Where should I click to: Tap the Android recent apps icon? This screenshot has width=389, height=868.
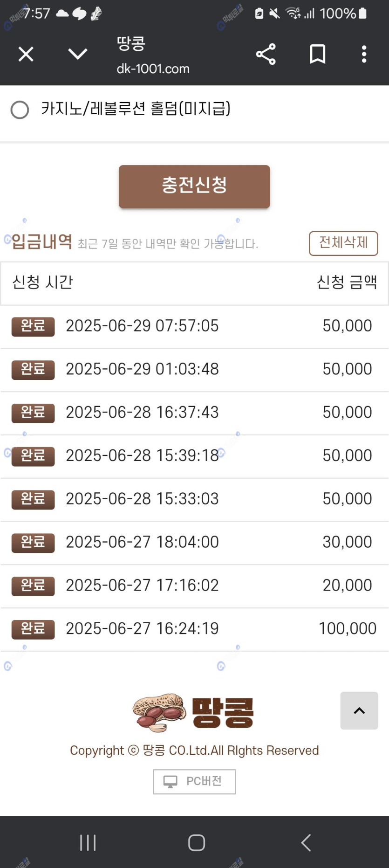tap(88, 842)
